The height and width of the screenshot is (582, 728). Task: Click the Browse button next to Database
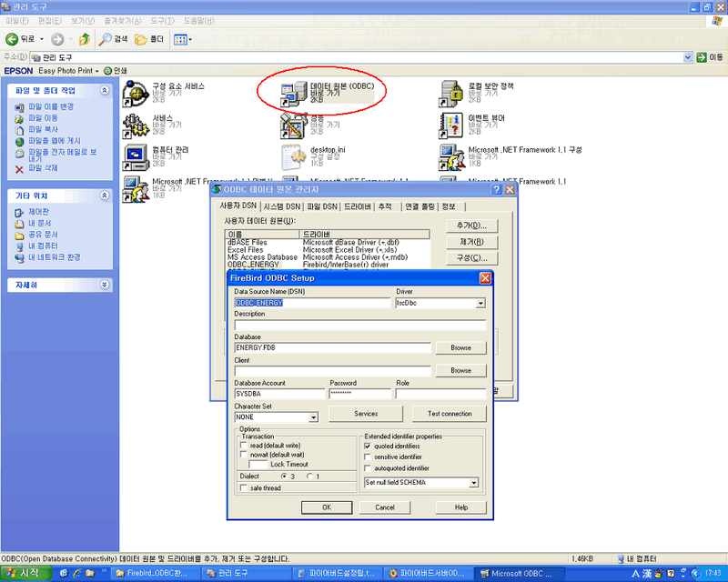tap(460, 347)
